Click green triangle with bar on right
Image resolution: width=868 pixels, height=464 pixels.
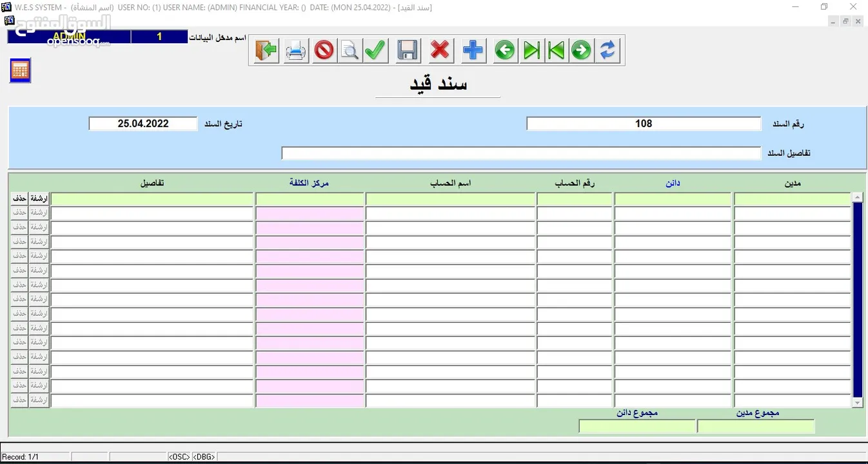[x=531, y=50]
